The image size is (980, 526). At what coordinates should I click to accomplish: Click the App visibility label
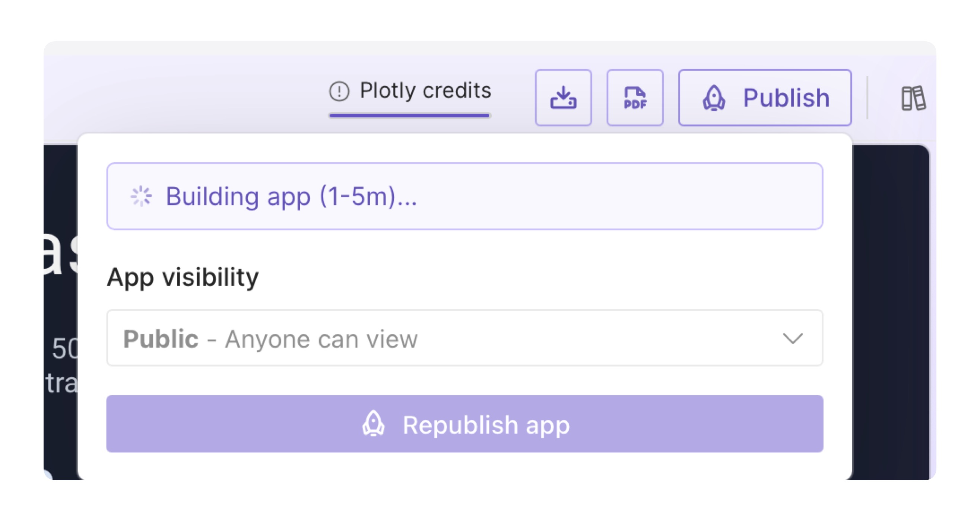click(183, 277)
